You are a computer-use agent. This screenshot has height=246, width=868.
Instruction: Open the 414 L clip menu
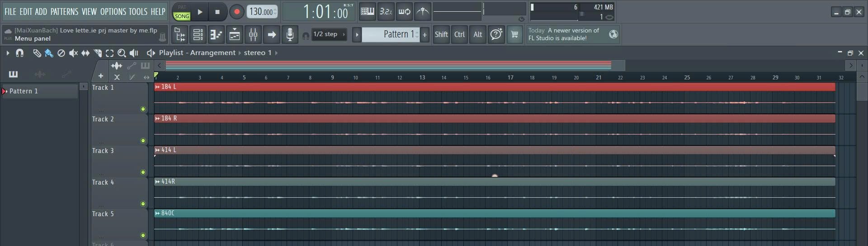click(x=157, y=150)
